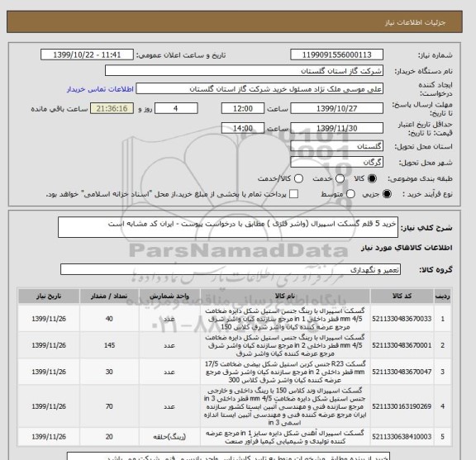Click the requester name field علی موسی ملک نژاد
The image size is (476, 460).
(259, 89)
